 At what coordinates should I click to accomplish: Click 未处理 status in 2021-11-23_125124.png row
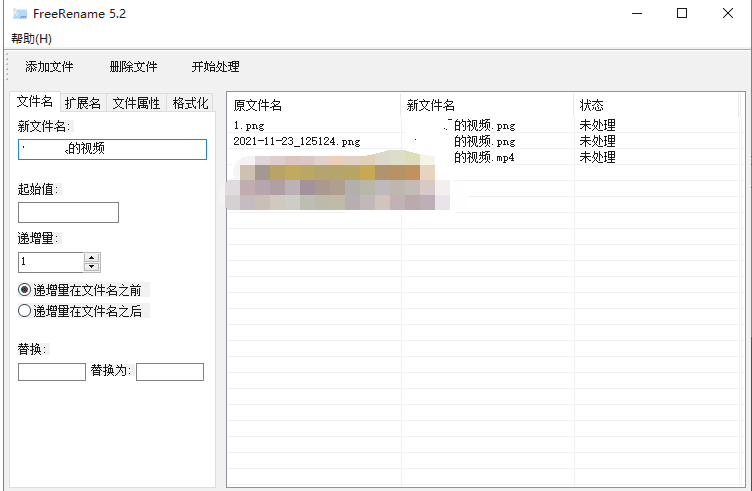point(597,141)
